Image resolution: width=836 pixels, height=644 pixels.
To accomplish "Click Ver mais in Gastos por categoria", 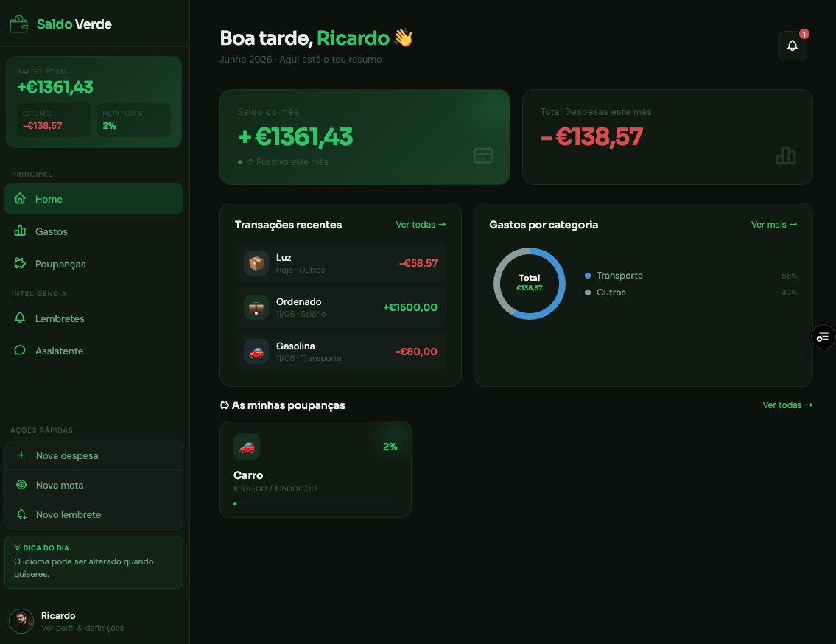I will tap(774, 225).
